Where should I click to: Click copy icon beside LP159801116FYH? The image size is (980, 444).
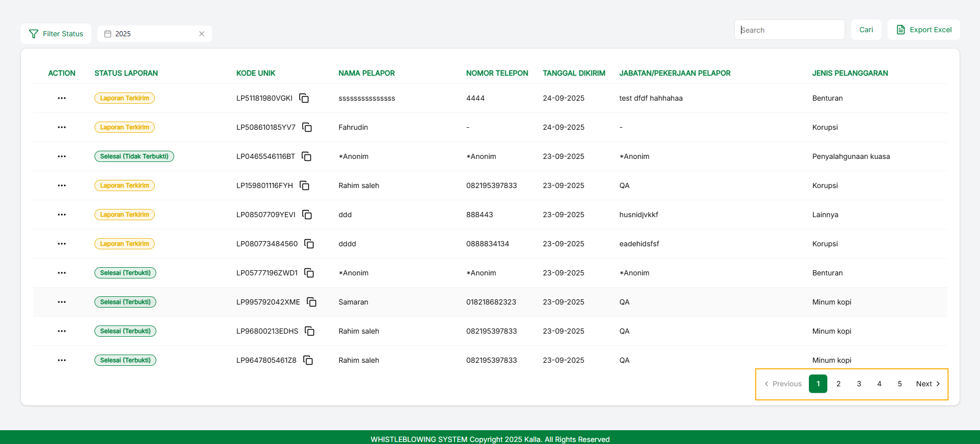304,185
